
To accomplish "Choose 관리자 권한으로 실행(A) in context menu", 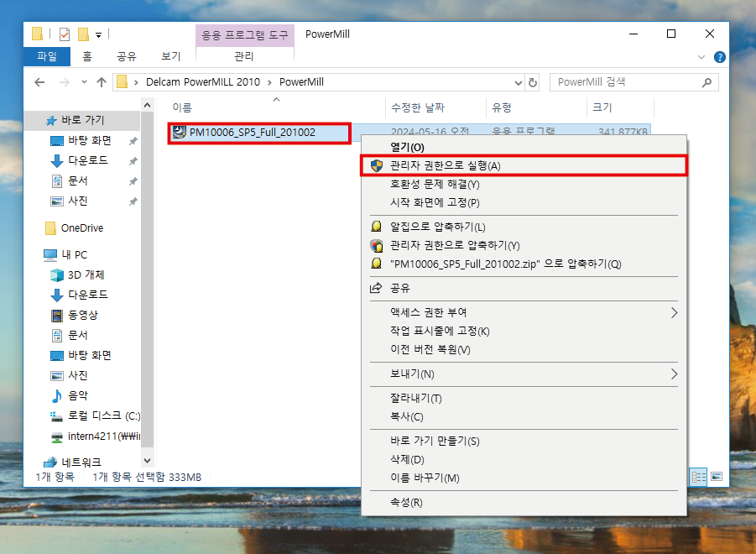I will click(524, 166).
